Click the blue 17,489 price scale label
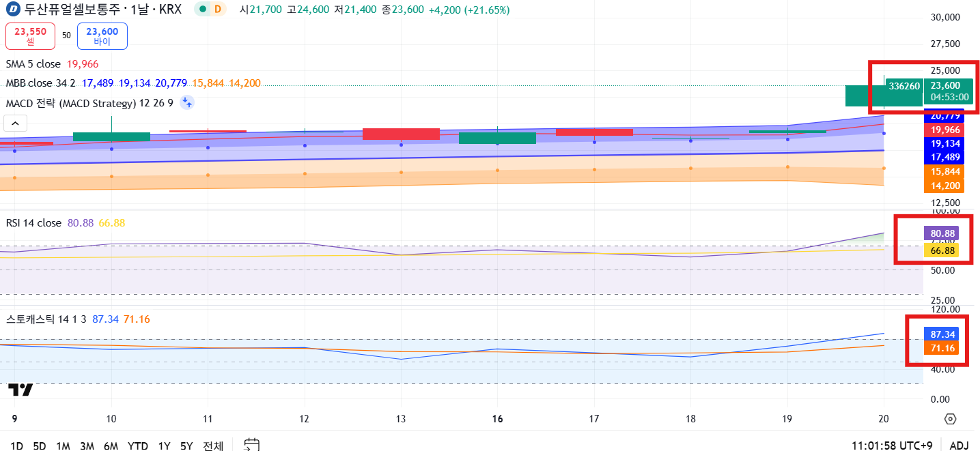 (x=943, y=157)
